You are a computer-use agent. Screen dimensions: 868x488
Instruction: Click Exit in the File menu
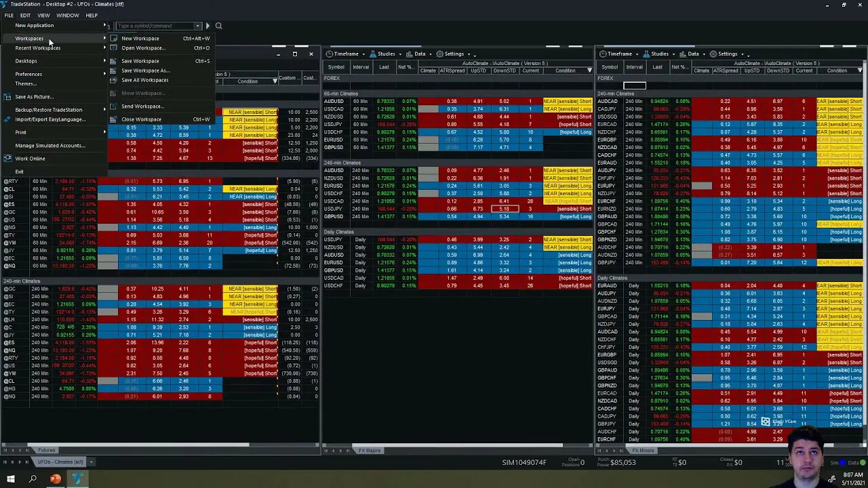(19, 171)
